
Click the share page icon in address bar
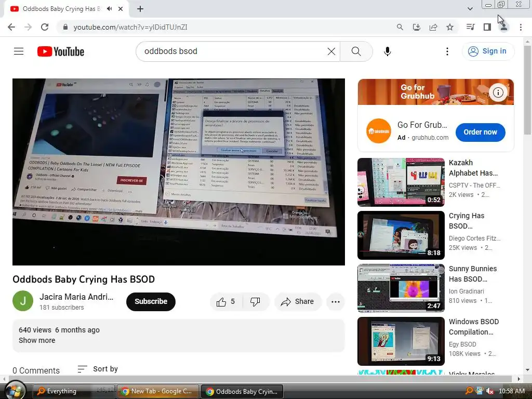[433, 27]
